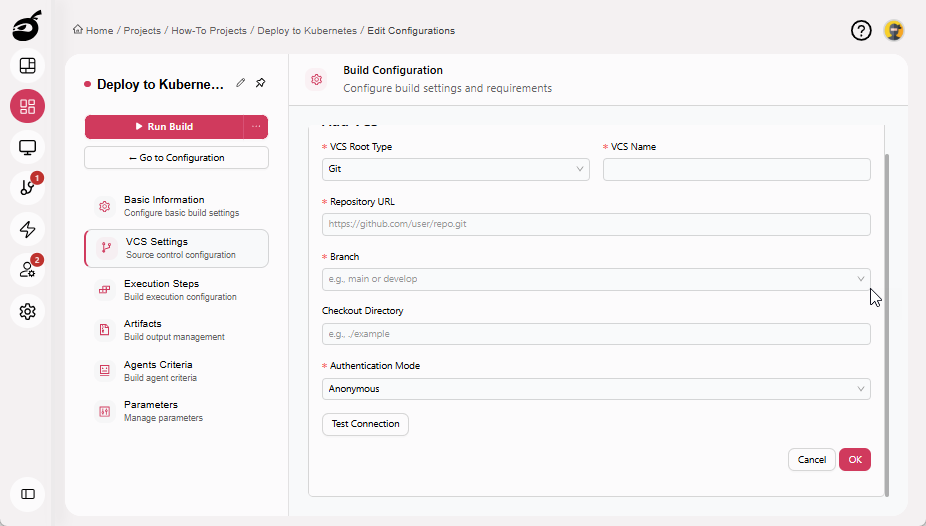Screen dimensions: 926x526
Task: Click the pencil edit icon beside project name
Action: tap(240, 83)
